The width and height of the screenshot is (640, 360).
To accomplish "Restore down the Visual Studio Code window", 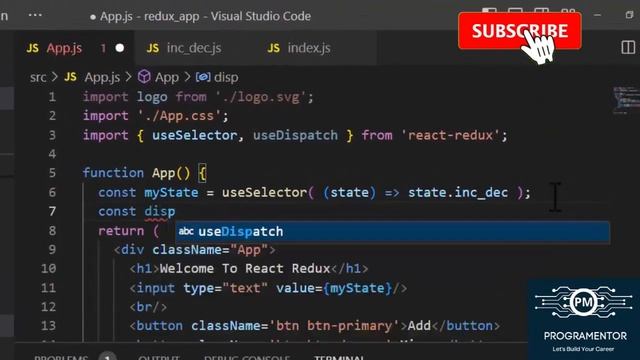I will (x=629, y=15).
